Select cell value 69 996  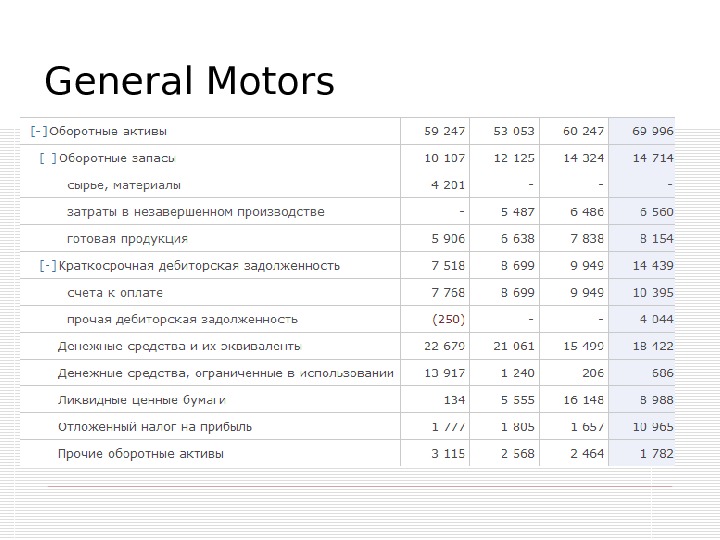point(652,131)
